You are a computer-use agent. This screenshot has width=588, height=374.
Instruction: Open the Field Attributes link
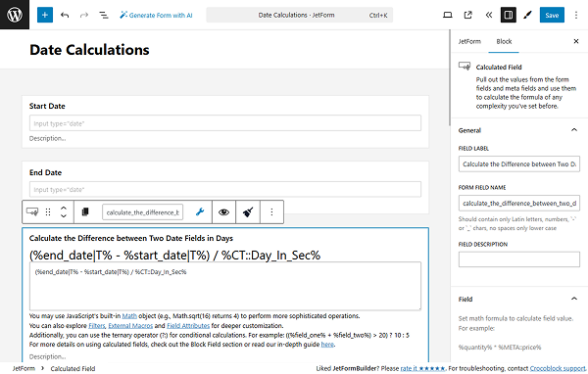tap(188, 326)
